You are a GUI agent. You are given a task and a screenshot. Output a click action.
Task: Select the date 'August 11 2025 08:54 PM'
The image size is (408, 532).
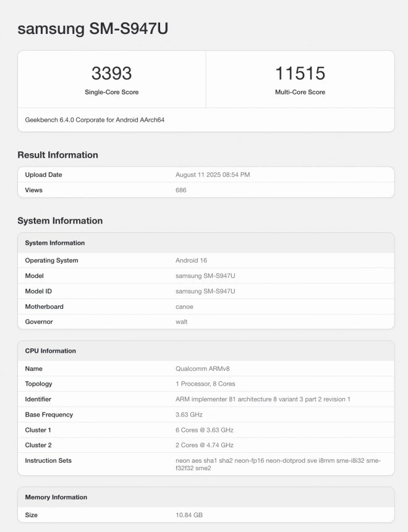[x=213, y=175]
